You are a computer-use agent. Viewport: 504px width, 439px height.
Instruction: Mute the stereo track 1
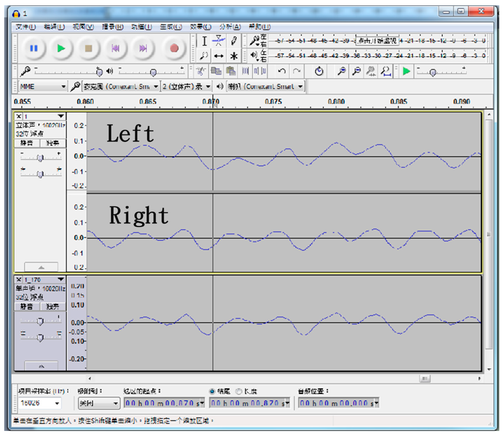[x=27, y=143]
